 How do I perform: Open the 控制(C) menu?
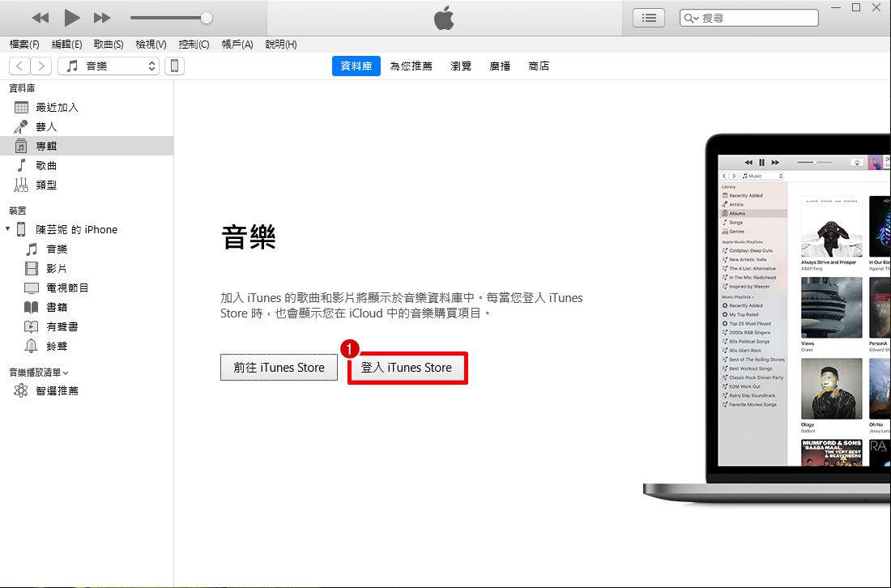tap(194, 45)
